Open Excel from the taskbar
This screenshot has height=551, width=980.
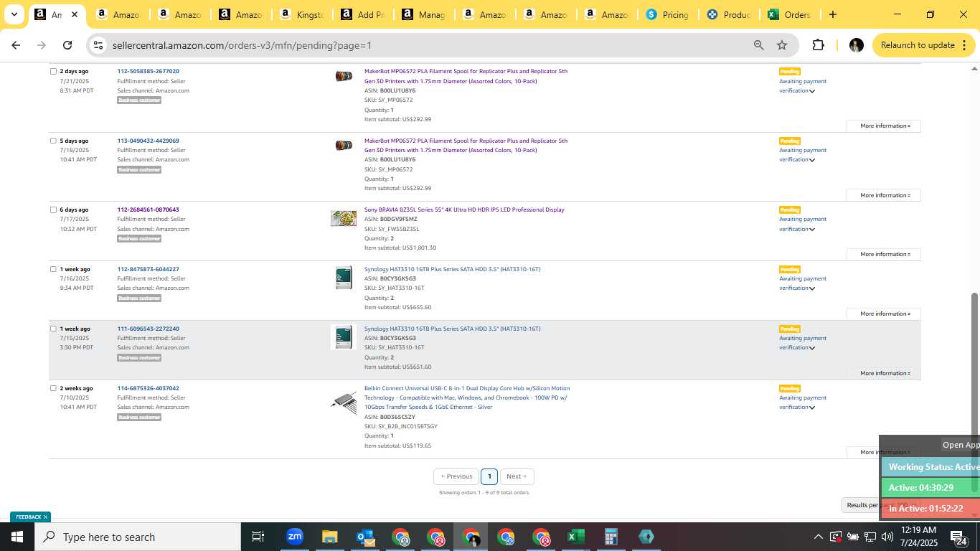(x=576, y=537)
